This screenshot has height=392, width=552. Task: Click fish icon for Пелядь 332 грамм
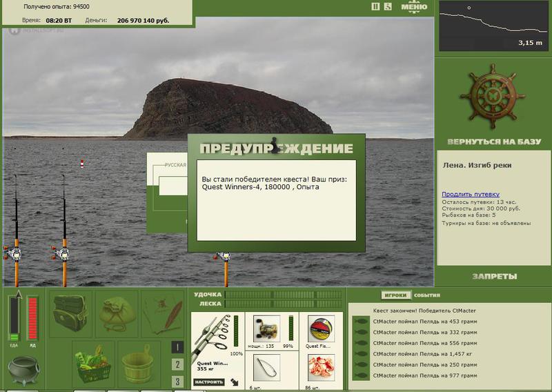[x=361, y=332]
